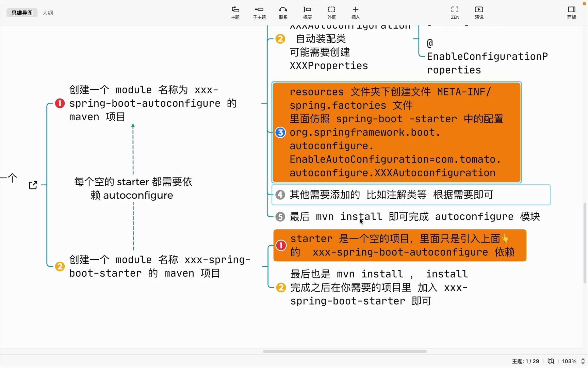Select the orange starter 是一个空的项目 topic
The width and height of the screenshot is (588, 368).
click(400, 245)
